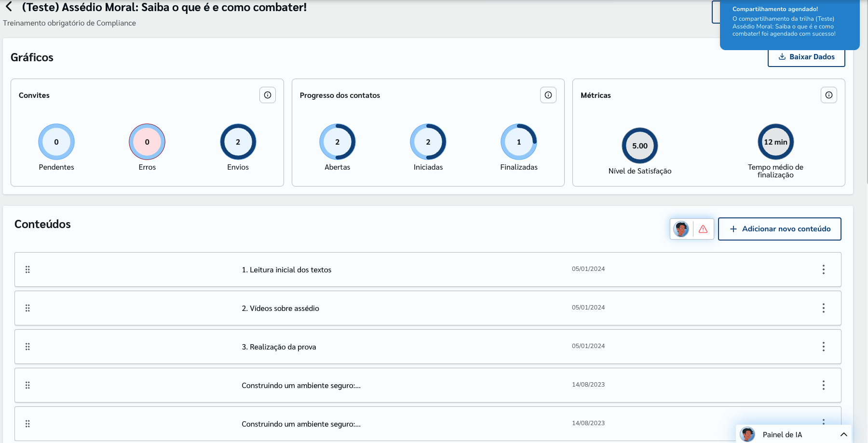Click the Convites card title

(x=34, y=95)
